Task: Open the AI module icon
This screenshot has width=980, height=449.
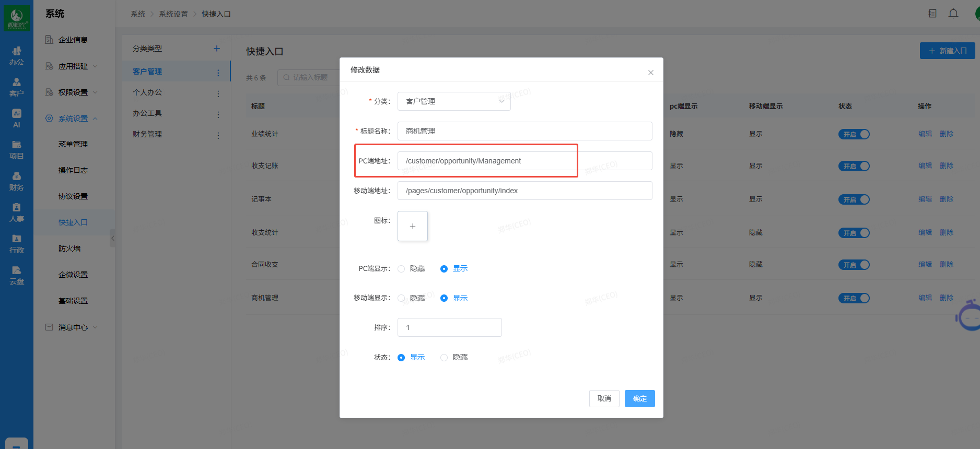Action: click(17, 119)
